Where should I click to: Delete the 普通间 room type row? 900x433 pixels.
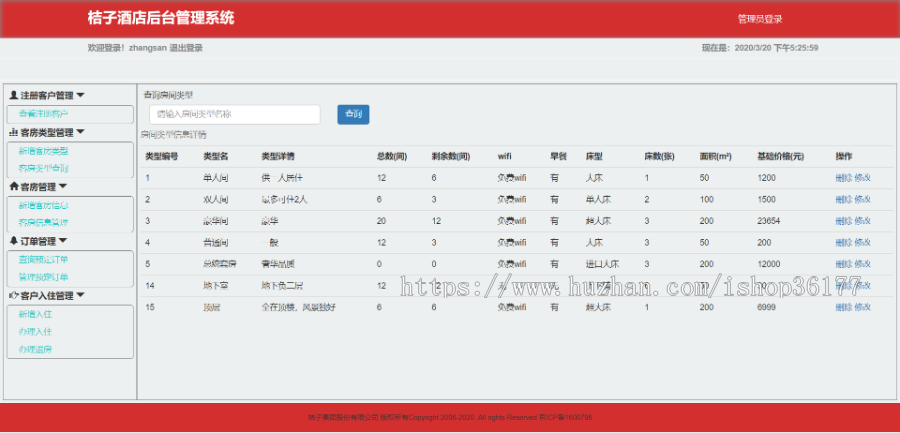pos(844,242)
